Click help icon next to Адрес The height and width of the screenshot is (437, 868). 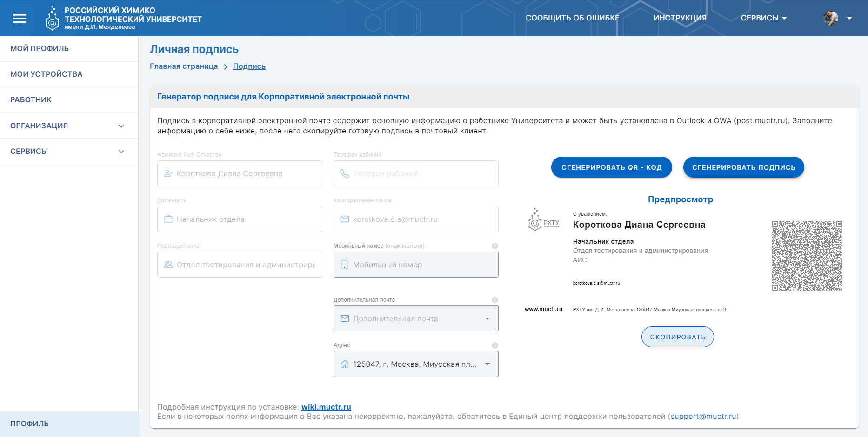pos(495,345)
